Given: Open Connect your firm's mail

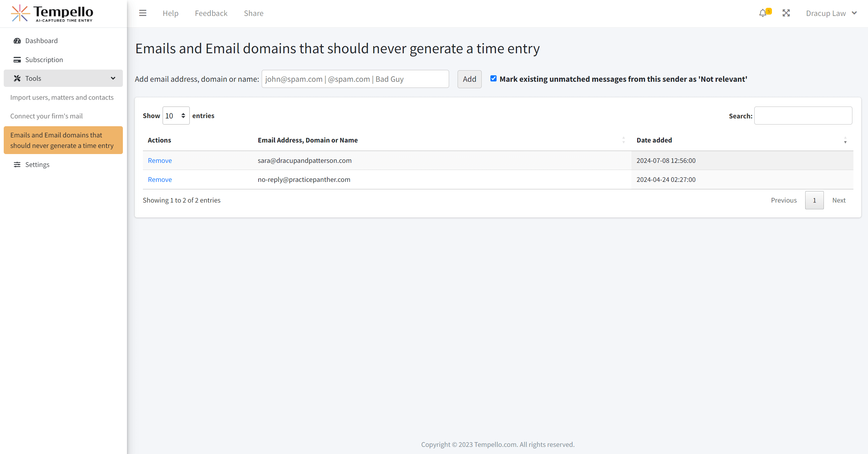Looking at the screenshot, I should click(x=47, y=116).
